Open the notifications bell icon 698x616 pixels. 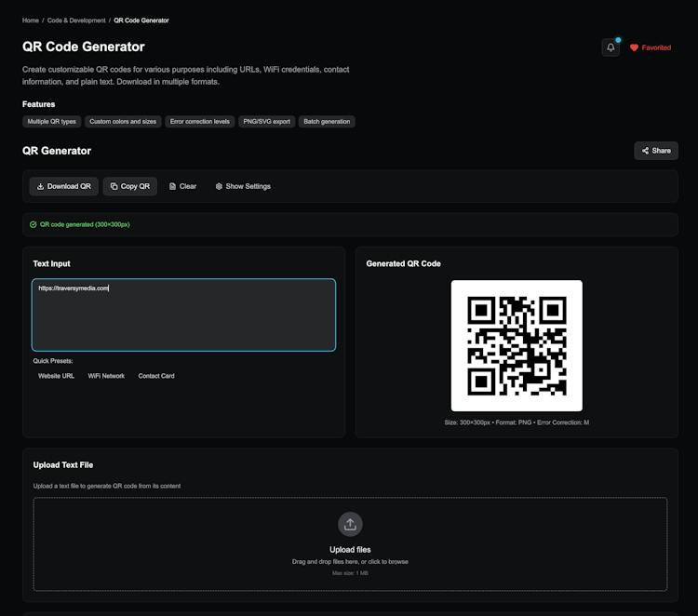tap(611, 47)
